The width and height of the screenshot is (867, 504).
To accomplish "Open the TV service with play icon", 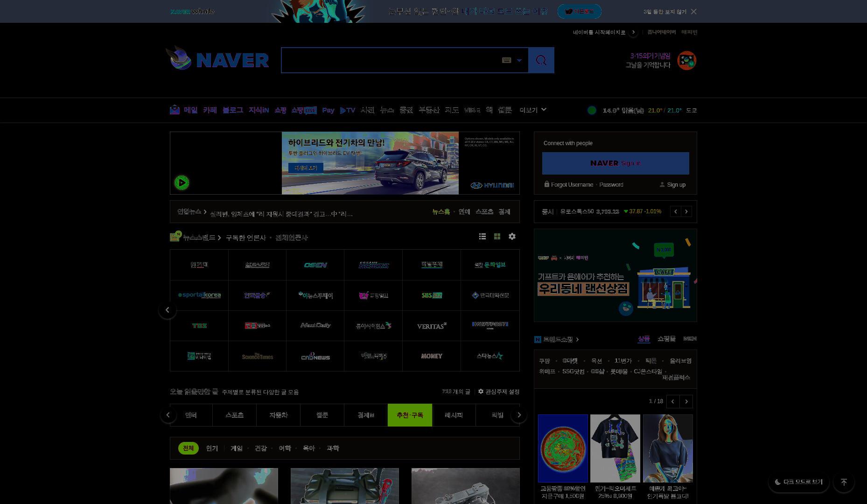I will point(348,110).
